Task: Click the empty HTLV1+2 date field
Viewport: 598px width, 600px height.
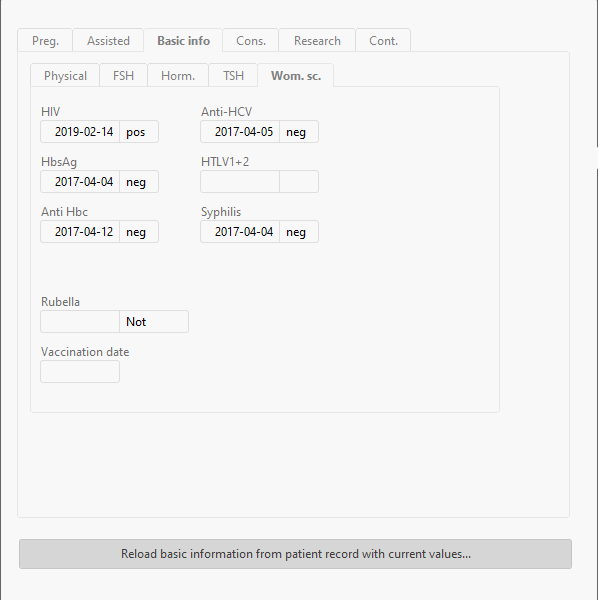Action: 240,182
